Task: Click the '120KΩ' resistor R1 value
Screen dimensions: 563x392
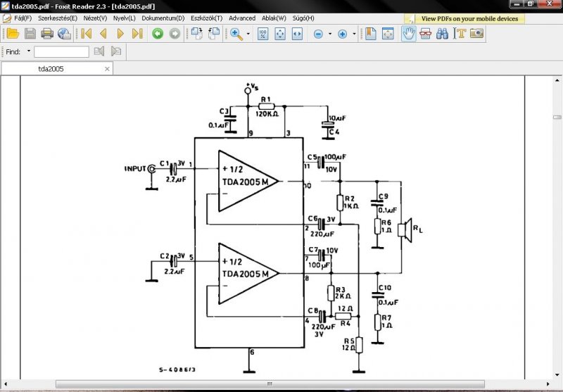Action: 267,114
